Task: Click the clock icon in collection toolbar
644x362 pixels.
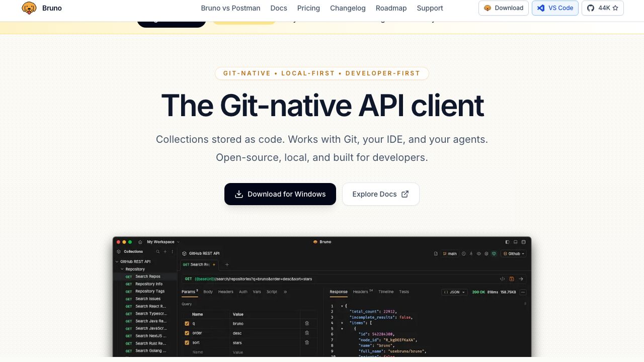Action: click(x=464, y=254)
